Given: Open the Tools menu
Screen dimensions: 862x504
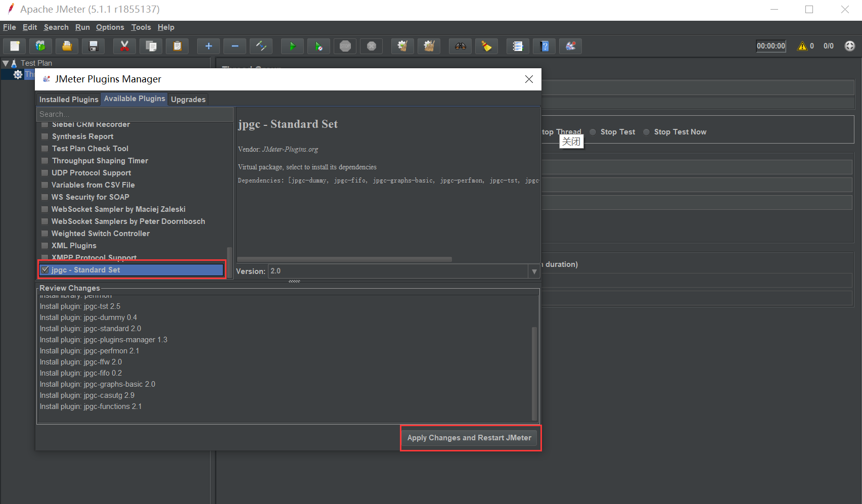Looking at the screenshot, I should coord(141,27).
